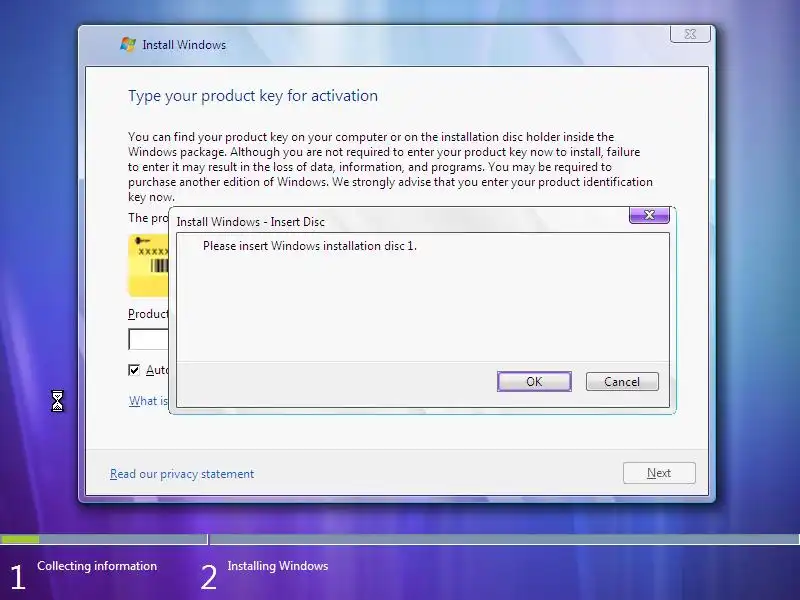Image resolution: width=800 pixels, height=600 pixels.
Task: Click the green installation progress bar
Action: coord(20,539)
